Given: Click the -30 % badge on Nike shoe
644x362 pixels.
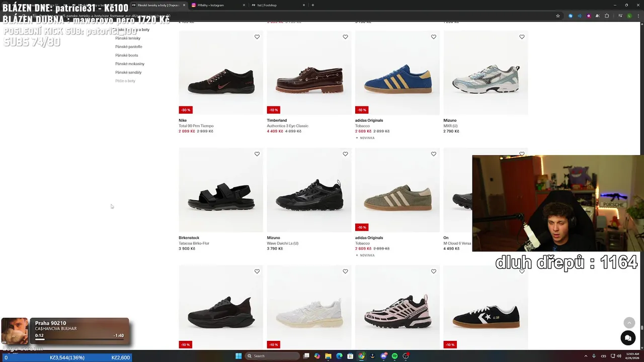Looking at the screenshot, I should tap(186, 110).
